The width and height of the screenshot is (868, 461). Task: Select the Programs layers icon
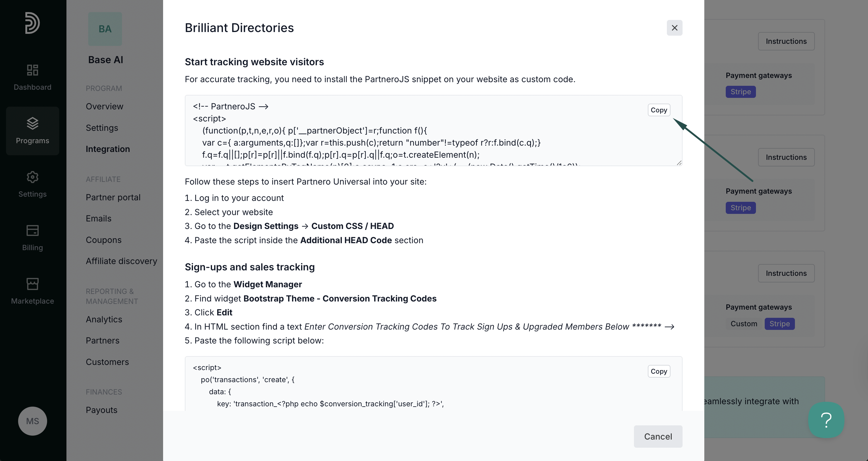click(x=32, y=123)
